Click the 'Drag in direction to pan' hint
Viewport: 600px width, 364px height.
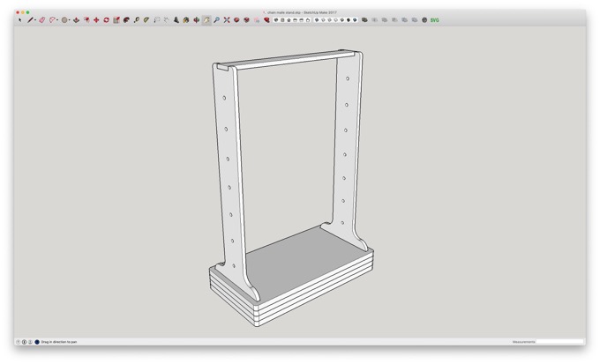[x=59, y=342]
